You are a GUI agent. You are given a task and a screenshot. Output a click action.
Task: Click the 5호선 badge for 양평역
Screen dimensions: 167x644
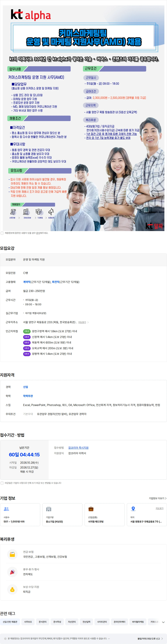(x=27, y=354)
